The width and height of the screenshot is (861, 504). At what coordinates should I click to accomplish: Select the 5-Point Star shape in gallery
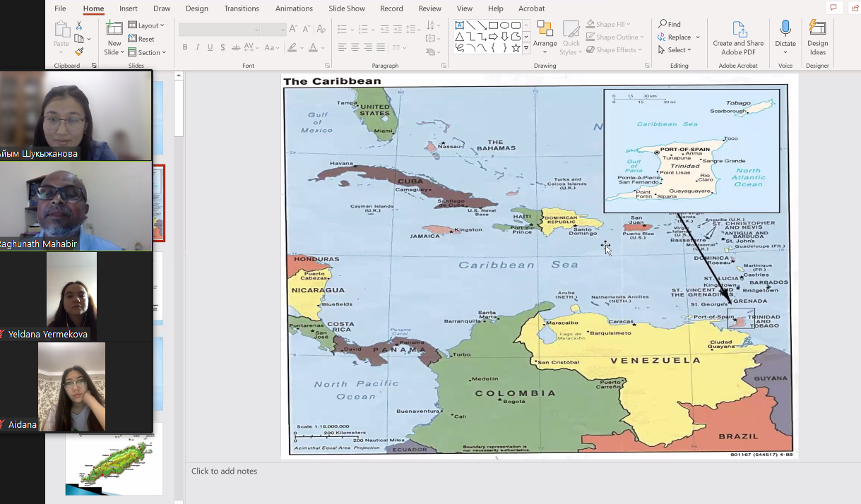click(516, 48)
